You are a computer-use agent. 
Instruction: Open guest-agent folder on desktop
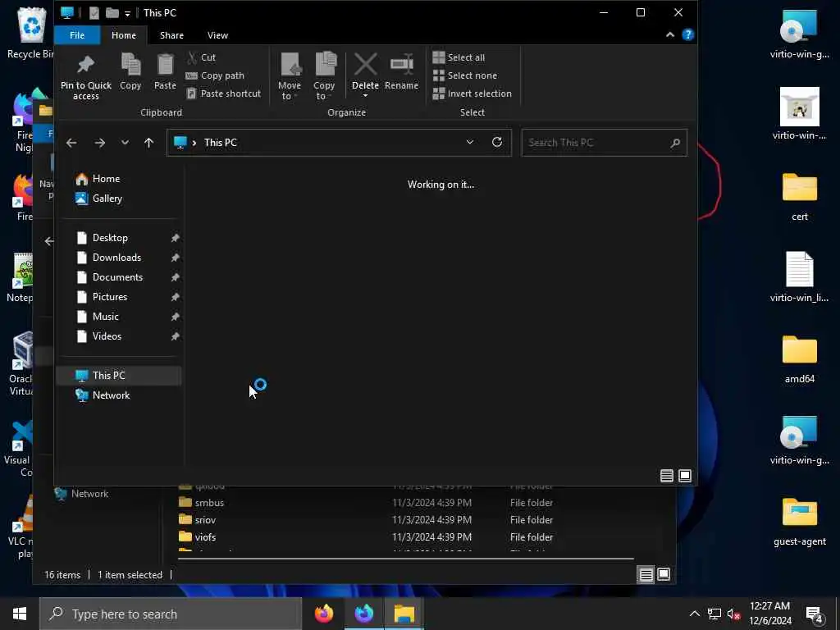(799, 521)
